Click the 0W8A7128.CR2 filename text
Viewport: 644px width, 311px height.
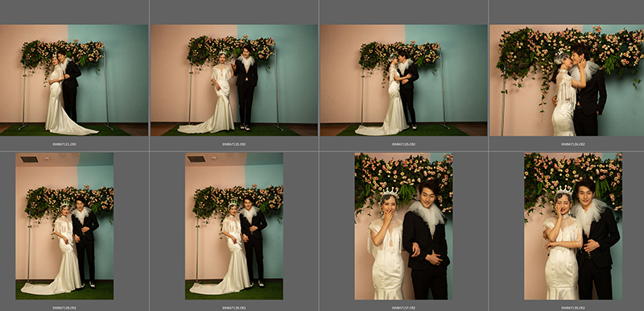[64, 308]
